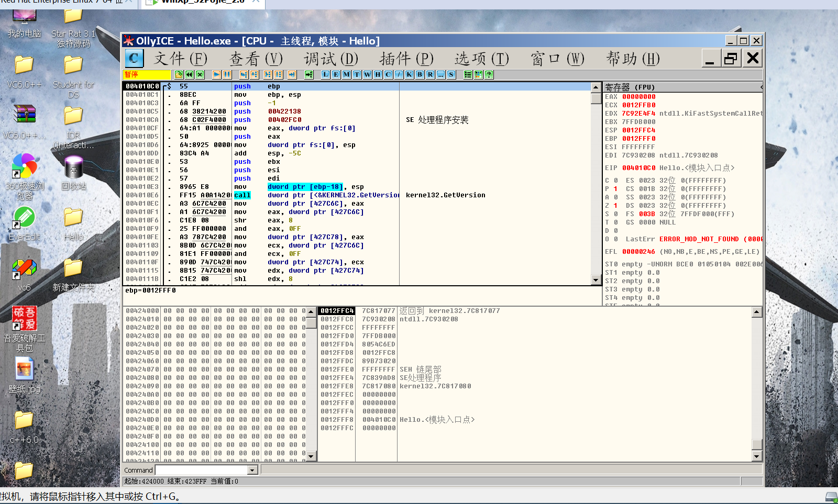Run the program with the play icon
The image size is (838, 504).
(216, 75)
